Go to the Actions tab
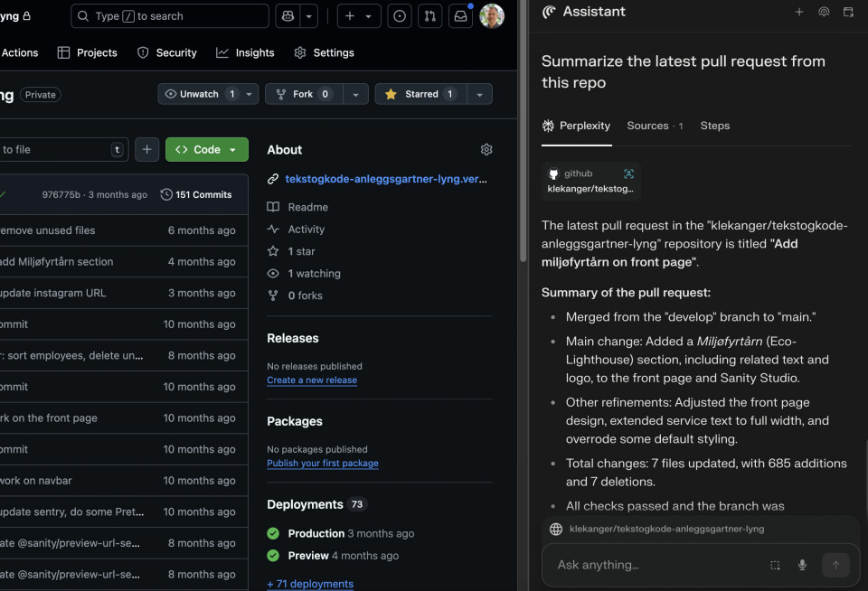 [19, 52]
